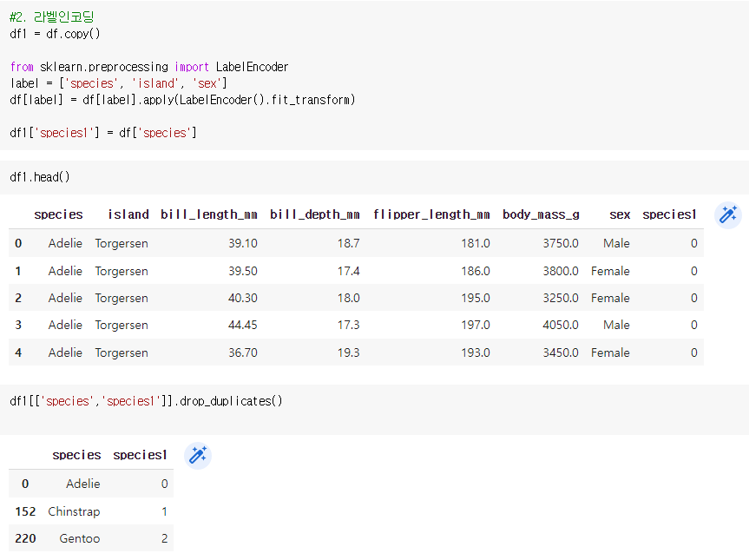Image resolution: width=749 pixels, height=560 pixels.
Task: Click the sex column header
Action: coord(620,215)
